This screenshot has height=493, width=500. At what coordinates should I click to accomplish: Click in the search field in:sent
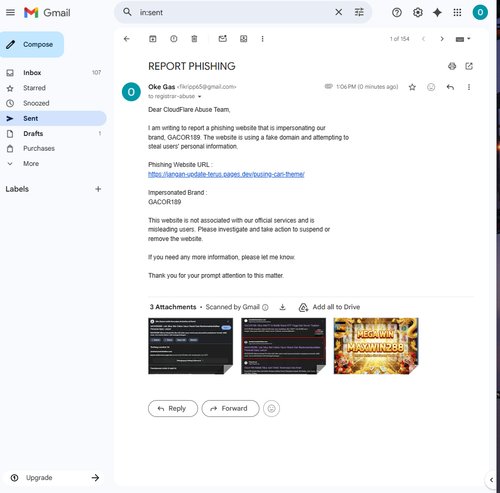[x=233, y=12]
